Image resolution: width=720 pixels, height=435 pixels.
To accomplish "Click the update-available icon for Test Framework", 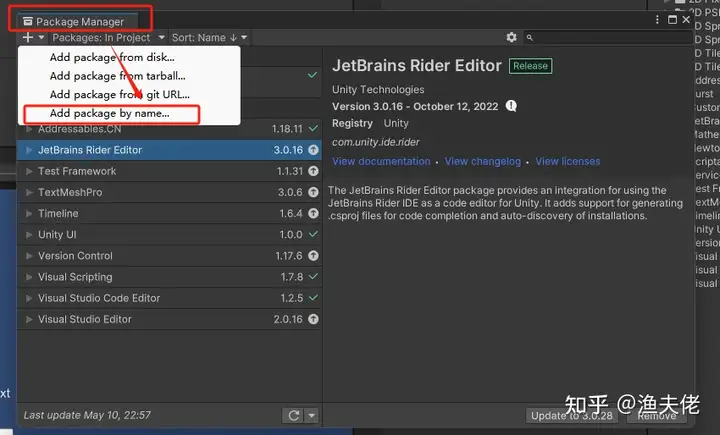I will pyautogui.click(x=313, y=171).
